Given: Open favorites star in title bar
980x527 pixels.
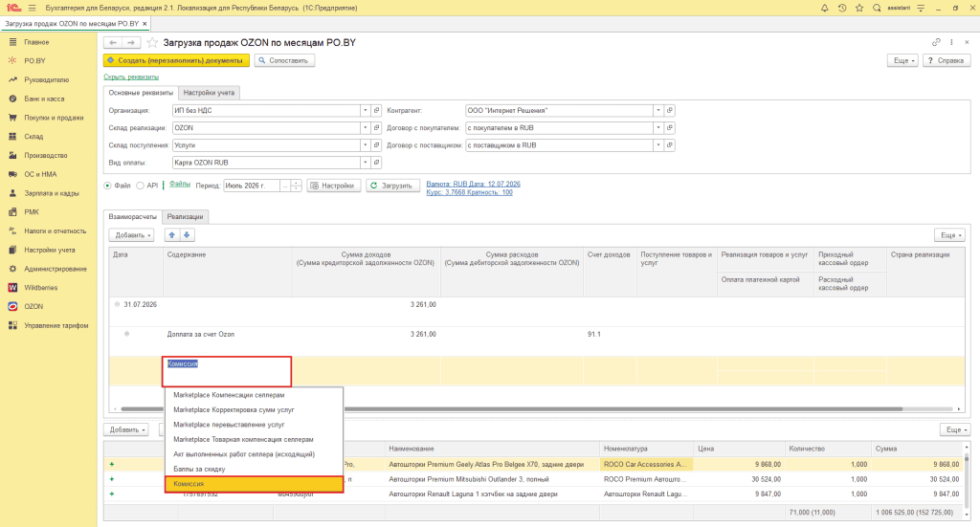Looking at the screenshot, I should 859,8.
